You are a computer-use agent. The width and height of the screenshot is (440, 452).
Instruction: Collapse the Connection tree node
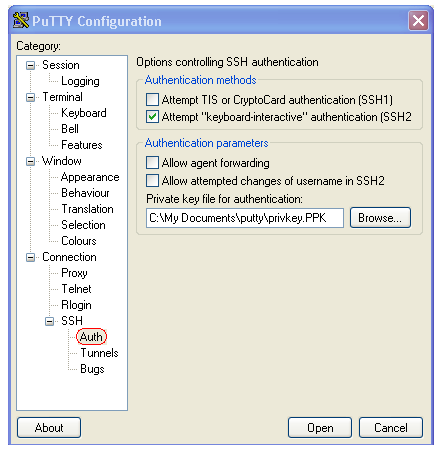click(30, 257)
